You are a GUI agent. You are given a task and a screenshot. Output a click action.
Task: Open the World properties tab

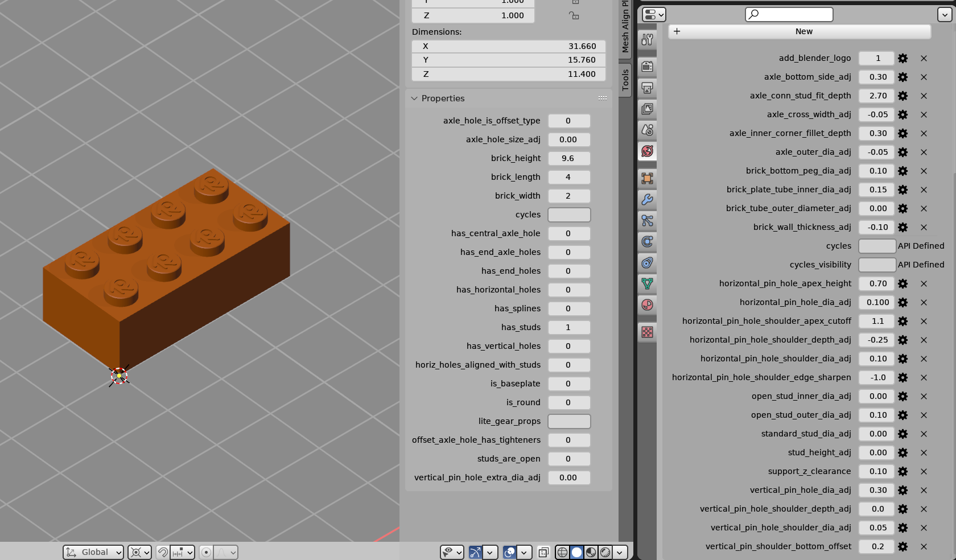click(x=647, y=151)
